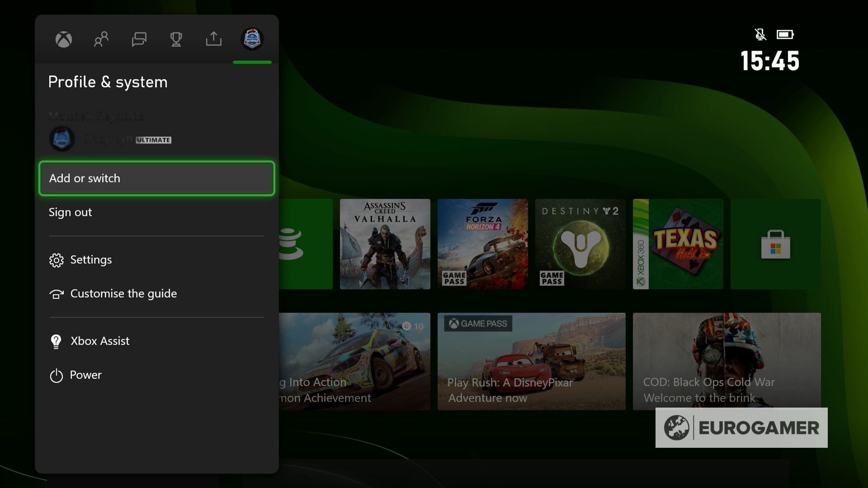Open the Xbox home guide tab
This screenshot has height=488, width=868.
click(x=64, y=39)
